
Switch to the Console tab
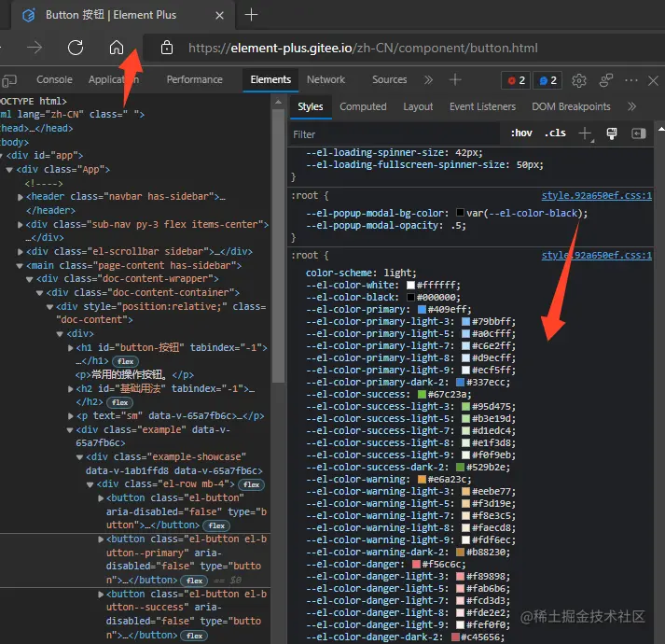[54, 80]
